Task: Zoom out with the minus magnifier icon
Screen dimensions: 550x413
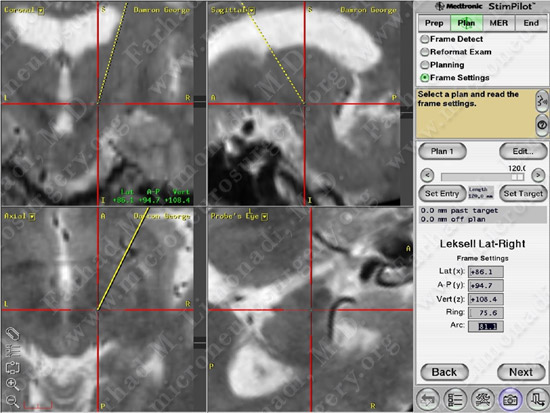Action: click(13, 401)
